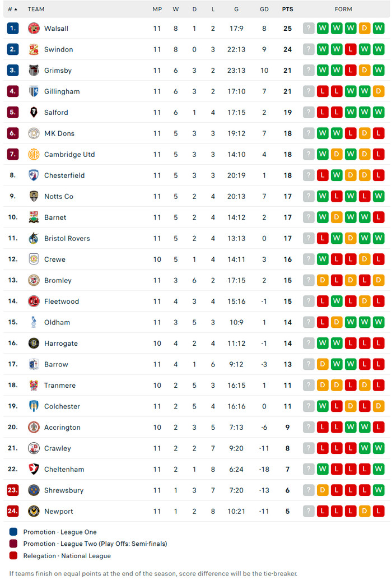Open the Chesterfield team link

point(64,175)
